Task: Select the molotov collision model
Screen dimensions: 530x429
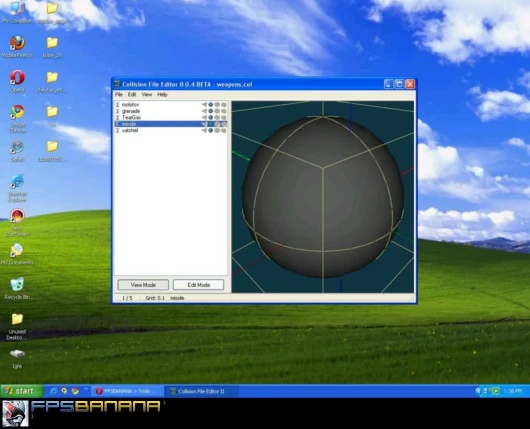Action: pyautogui.click(x=171, y=105)
